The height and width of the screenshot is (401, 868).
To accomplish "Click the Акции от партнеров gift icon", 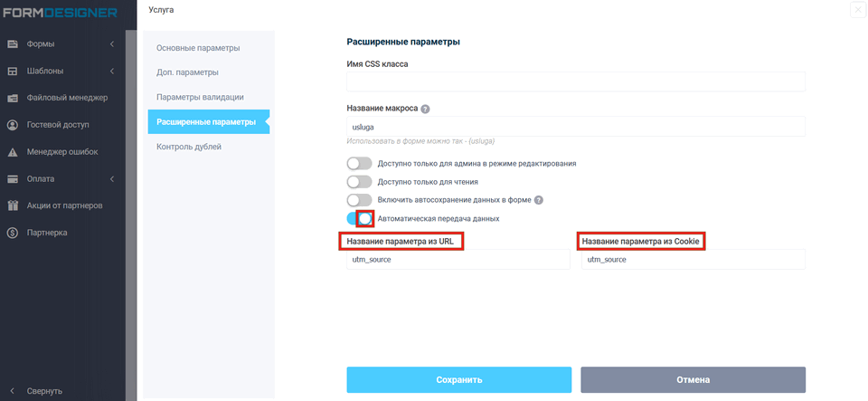I will tap(13, 205).
